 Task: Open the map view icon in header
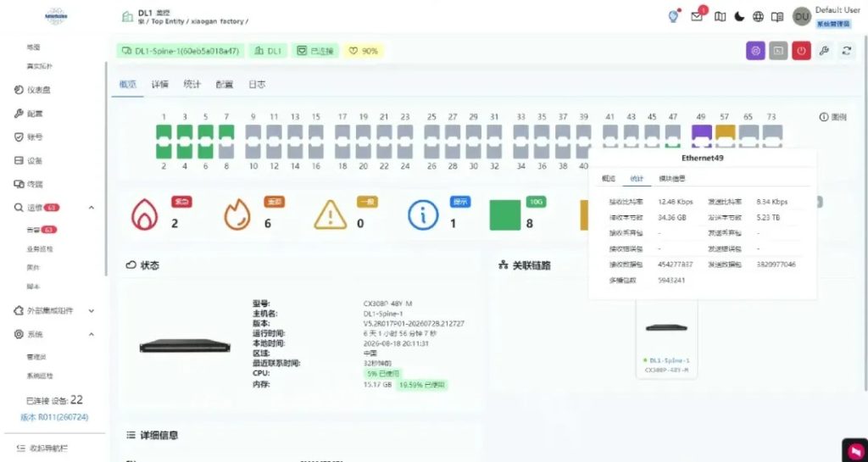(720, 17)
